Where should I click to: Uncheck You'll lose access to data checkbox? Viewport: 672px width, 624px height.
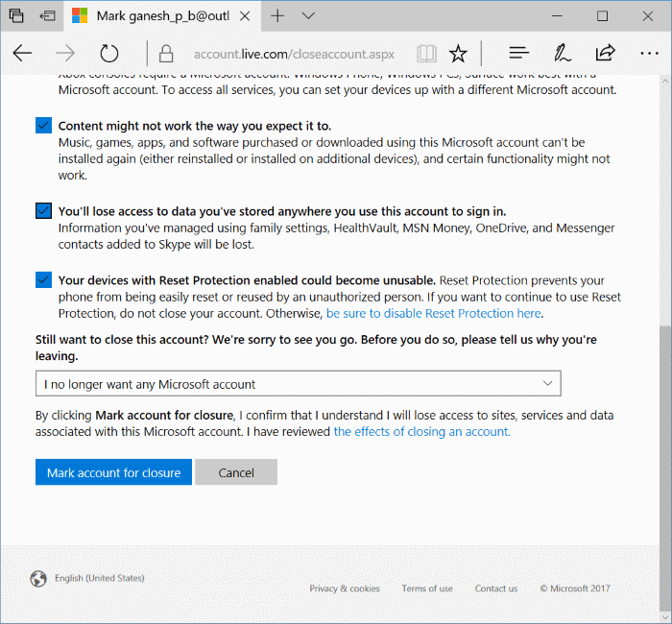click(x=43, y=211)
